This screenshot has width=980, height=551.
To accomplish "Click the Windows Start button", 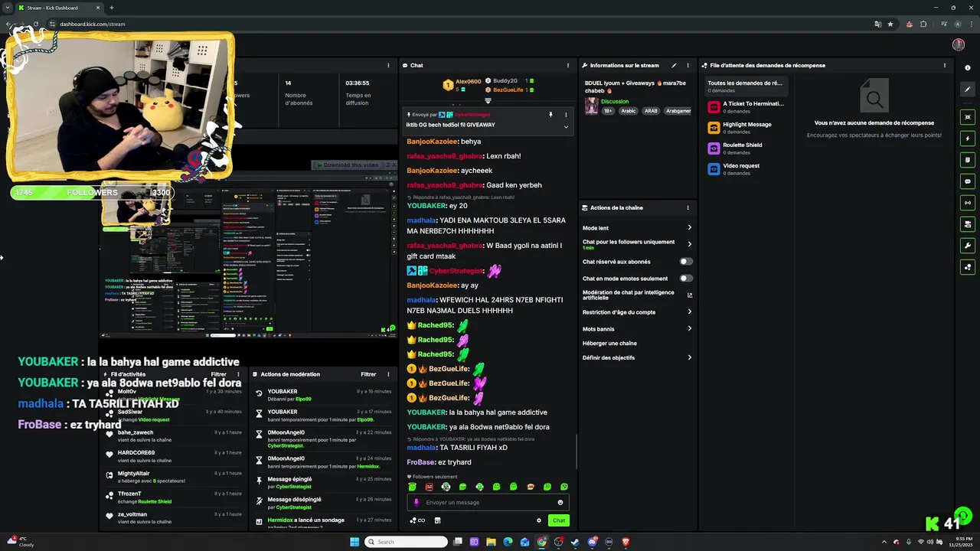I will (x=354, y=542).
